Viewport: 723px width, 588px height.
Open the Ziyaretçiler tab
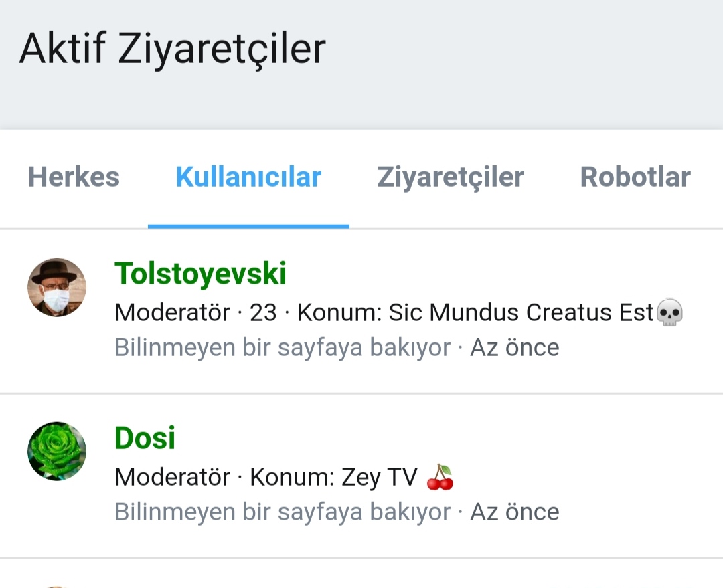(x=451, y=177)
